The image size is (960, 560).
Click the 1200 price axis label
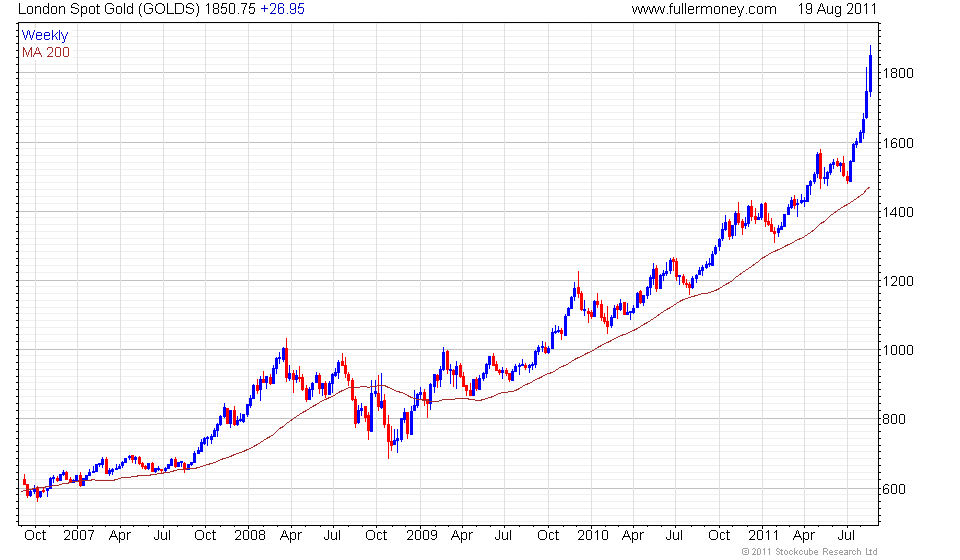(x=898, y=282)
